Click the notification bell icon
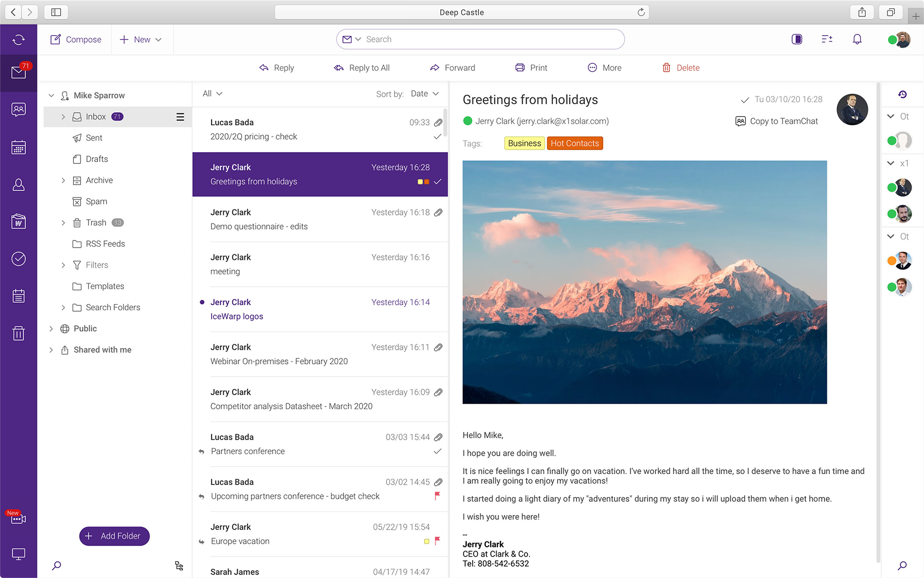This screenshot has height=578, width=924. [857, 39]
